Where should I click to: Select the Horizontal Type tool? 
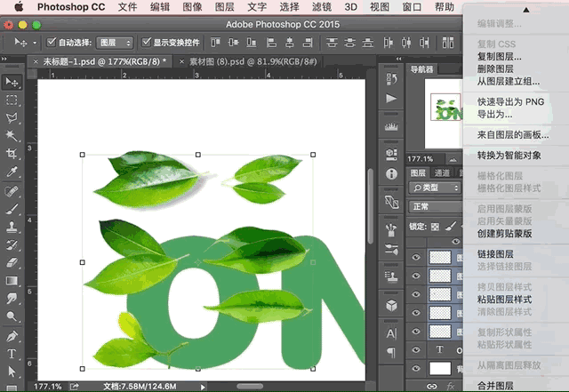(x=12, y=354)
